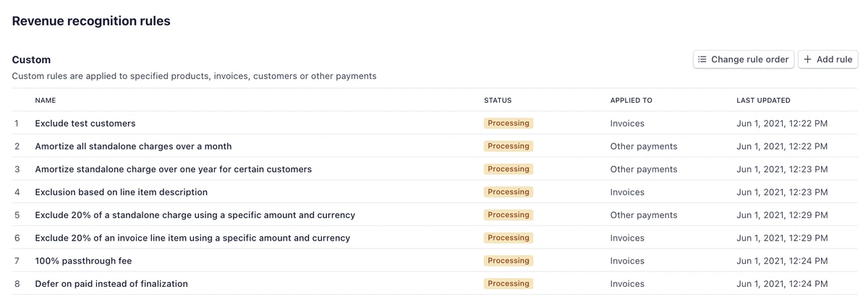Open Exclusion based on line item description
868x305 pixels.
pyautogui.click(x=121, y=192)
